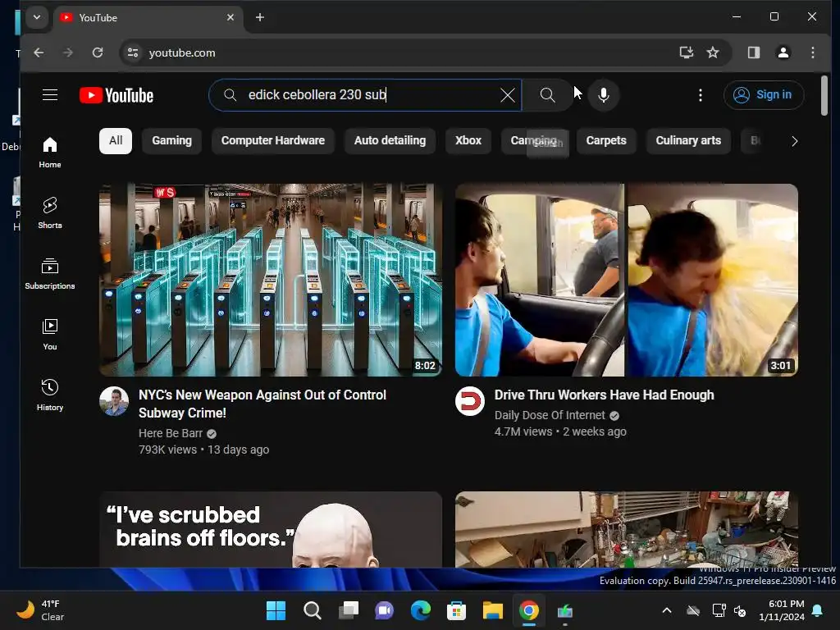Click the '4.7M views • 2 weeks ago' text

pos(560,431)
